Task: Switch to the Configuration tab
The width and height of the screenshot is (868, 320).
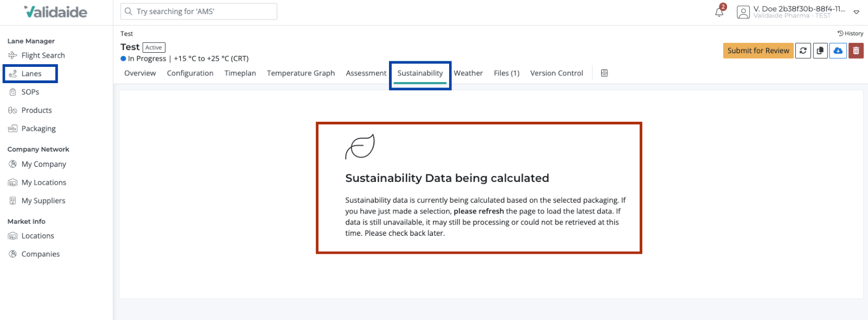Action: point(190,73)
